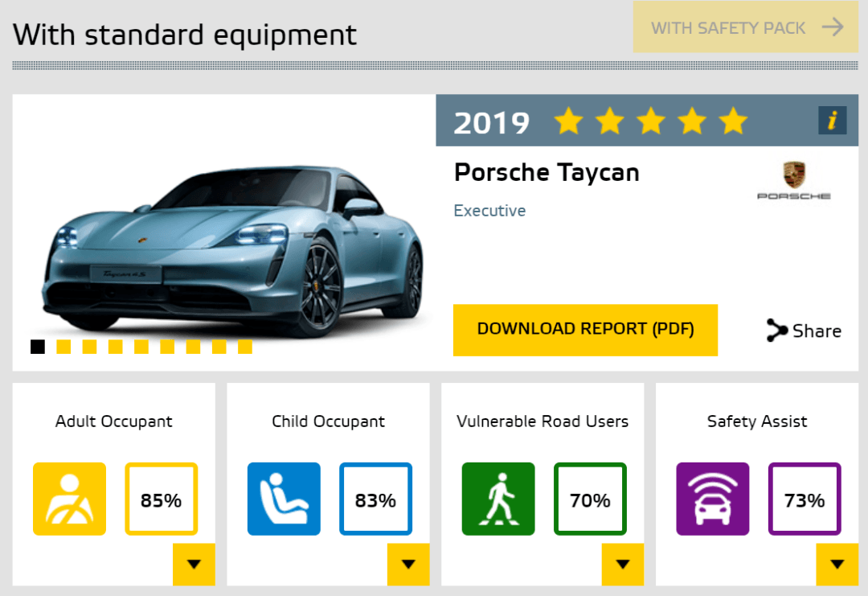Expand the Adult Occupant details arrow

(194, 564)
